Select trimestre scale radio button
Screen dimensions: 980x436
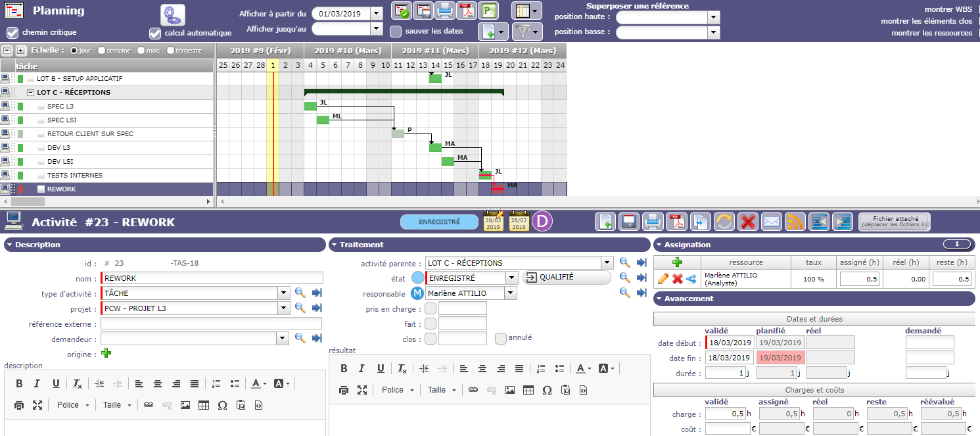point(171,50)
